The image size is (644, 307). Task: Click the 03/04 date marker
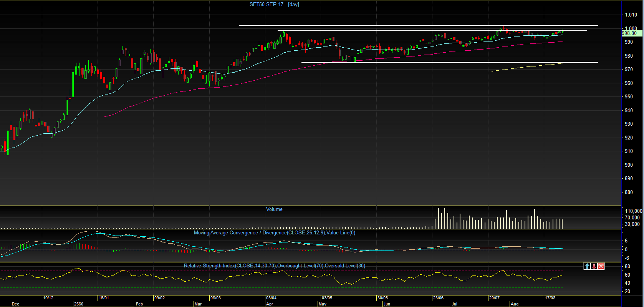point(272,298)
